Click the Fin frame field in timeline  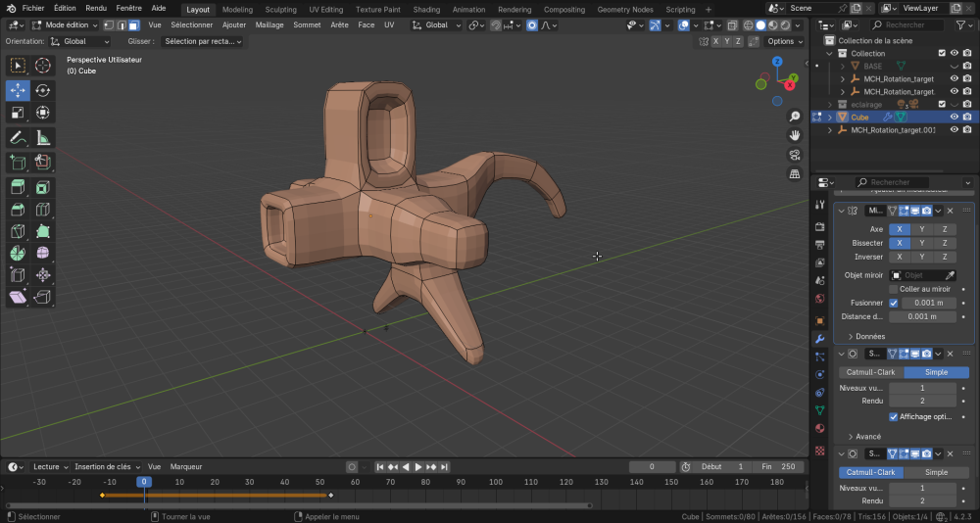tap(780, 466)
